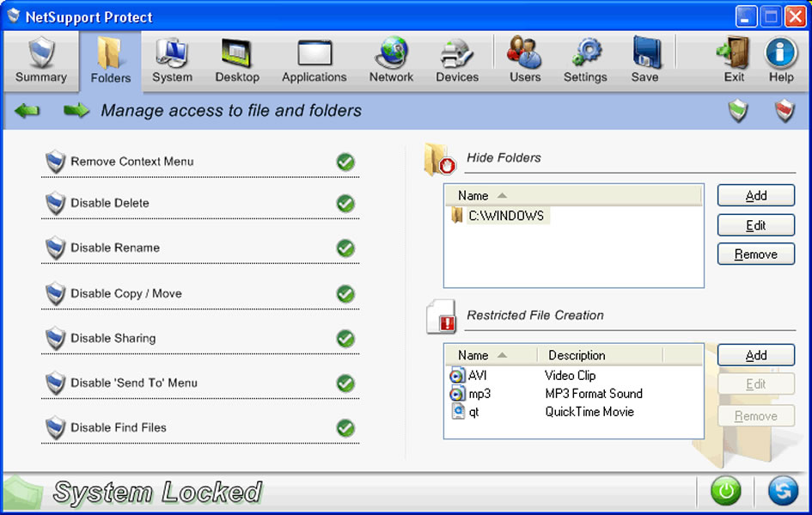Click the MP3 Format Sound description
The image size is (812, 515).
pyautogui.click(x=594, y=394)
